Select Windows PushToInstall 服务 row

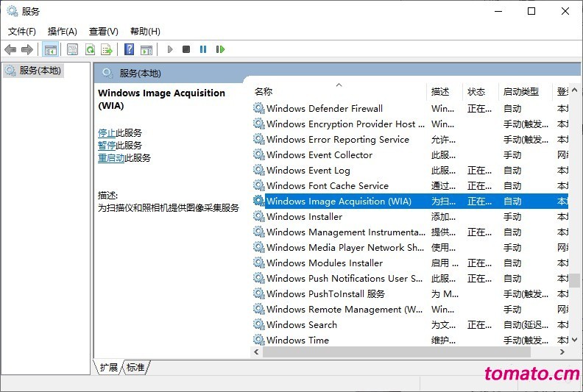(x=410, y=293)
